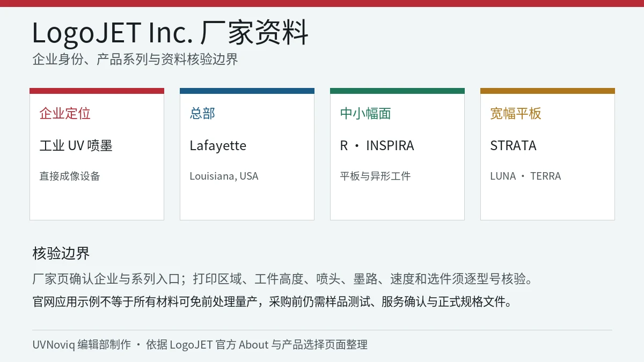
Task: Click the text "STRATA"
Action: (513, 145)
